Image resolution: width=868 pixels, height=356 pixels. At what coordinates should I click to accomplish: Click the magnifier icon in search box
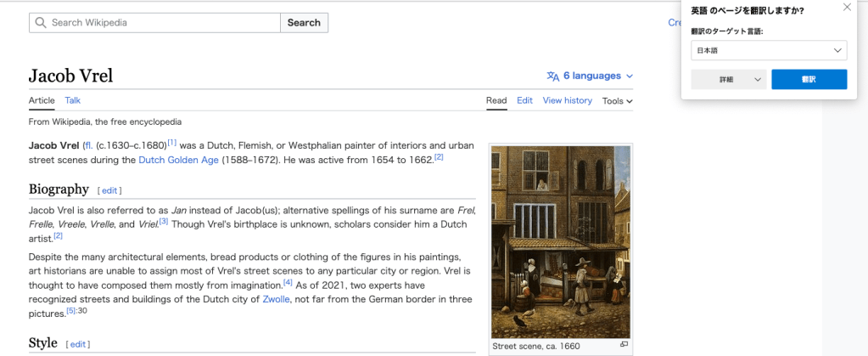pos(41,23)
